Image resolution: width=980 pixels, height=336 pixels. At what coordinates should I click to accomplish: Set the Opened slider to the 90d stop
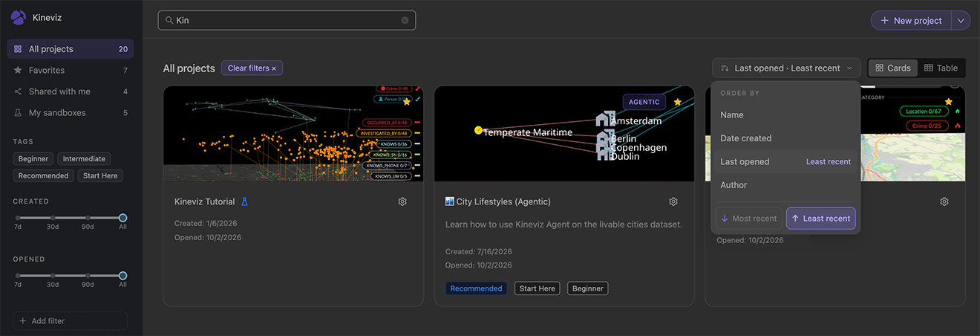click(88, 276)
